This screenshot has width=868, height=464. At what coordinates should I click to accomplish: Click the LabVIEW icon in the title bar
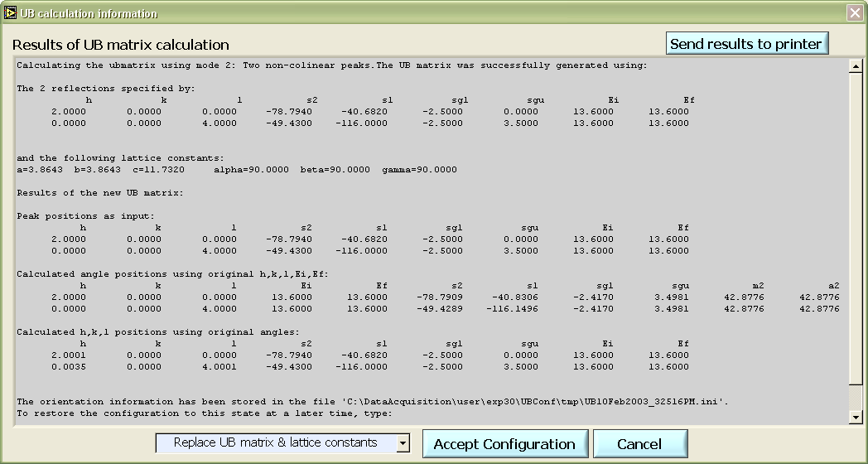pos(11,13)
